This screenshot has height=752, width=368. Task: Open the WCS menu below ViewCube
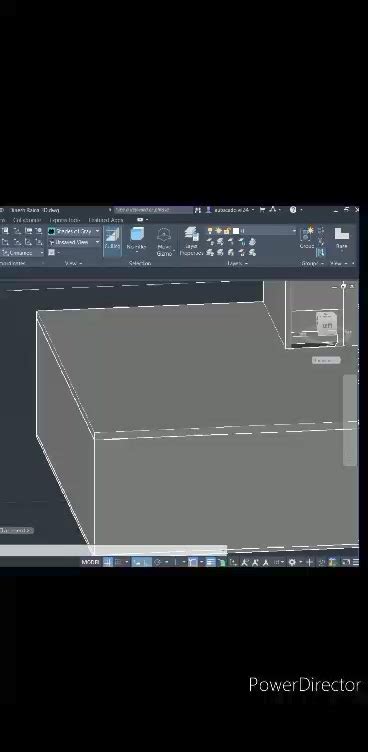[x=326, y=360]
